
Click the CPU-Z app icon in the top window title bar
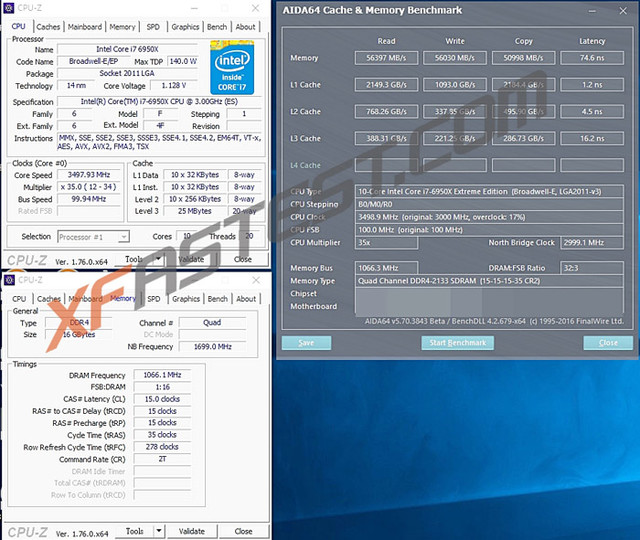tap(9, 8)
